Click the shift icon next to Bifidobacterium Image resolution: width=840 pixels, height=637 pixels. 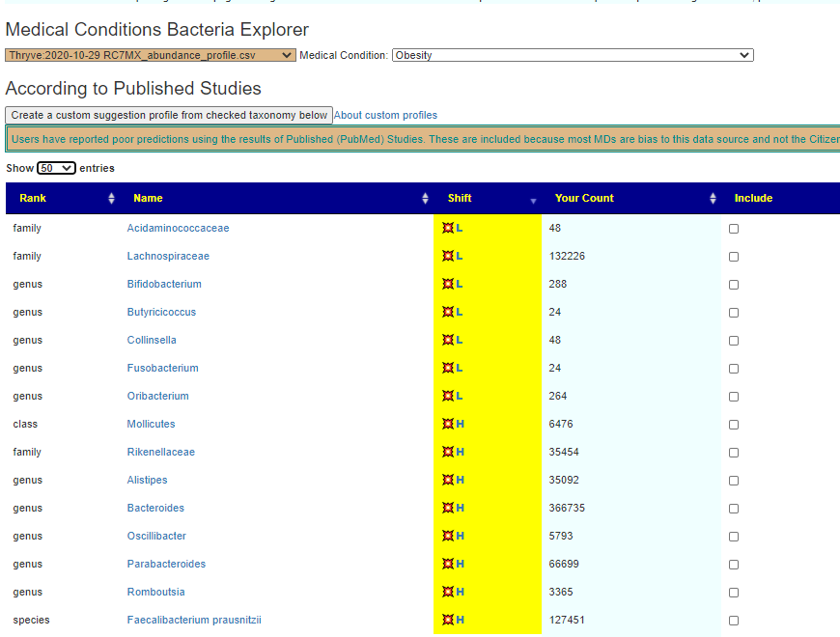[x=448, y=285]
